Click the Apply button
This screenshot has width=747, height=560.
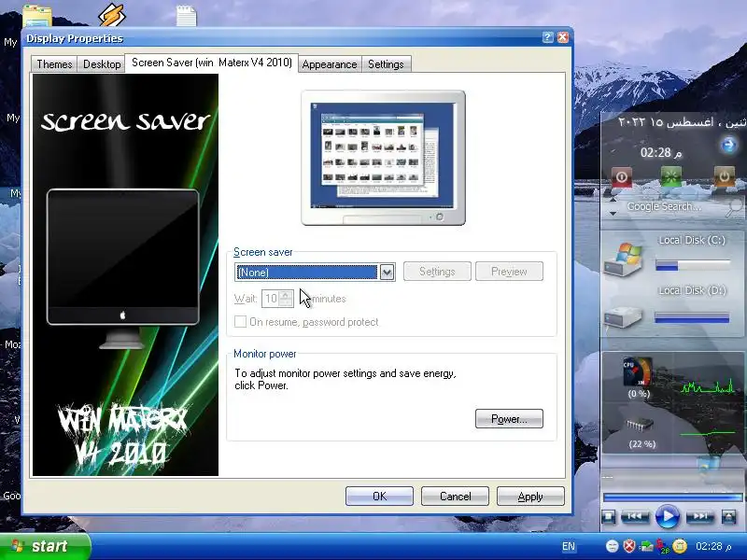coord(530,497)
